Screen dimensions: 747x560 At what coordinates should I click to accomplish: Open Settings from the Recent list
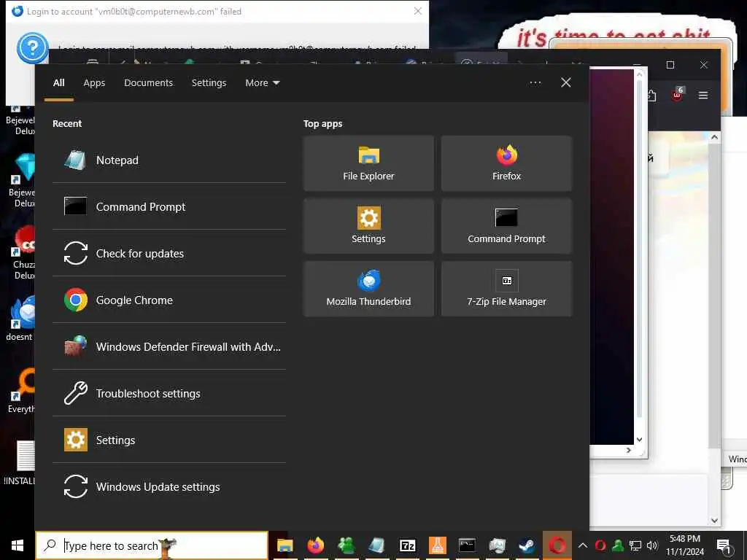coord(169,440)
